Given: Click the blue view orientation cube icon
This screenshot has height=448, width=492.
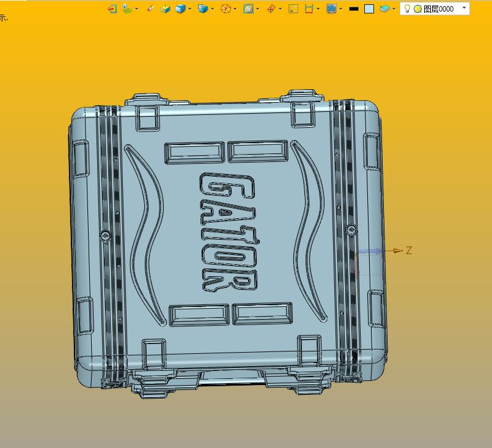Looking at the screenshot, I should tap(203, 9).
